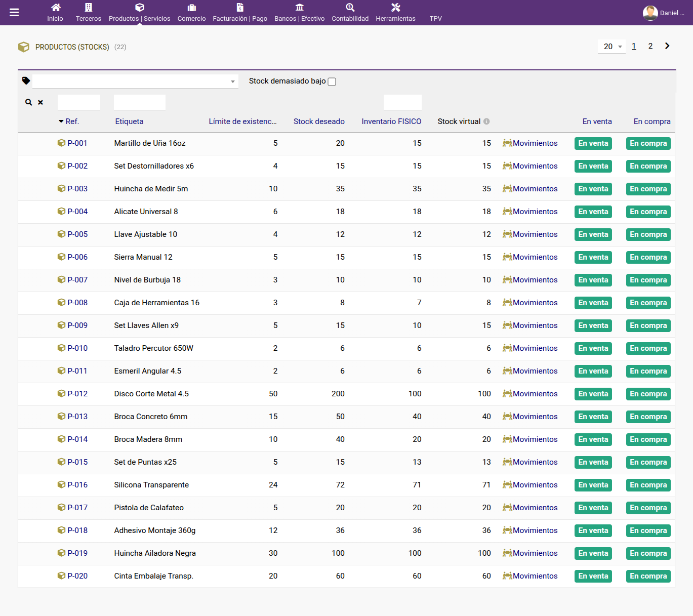Open the Terceros building icon
The image size is (693, 616).
click(x=89, y=8)
